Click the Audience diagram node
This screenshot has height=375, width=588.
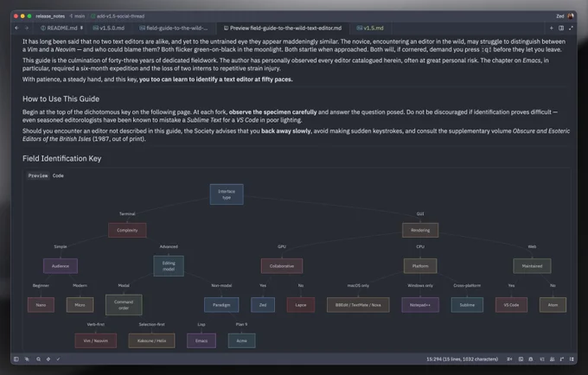[x=61, y=266]
